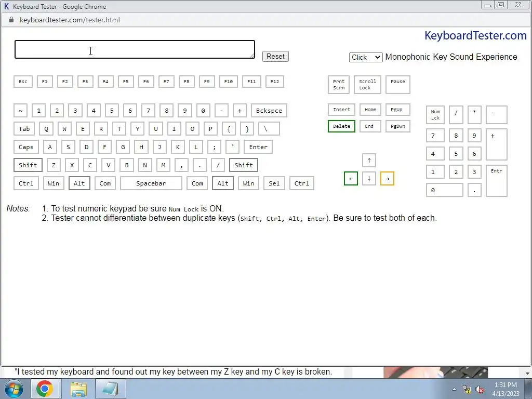Open the Click key sound dropdown

click(365, 57)
